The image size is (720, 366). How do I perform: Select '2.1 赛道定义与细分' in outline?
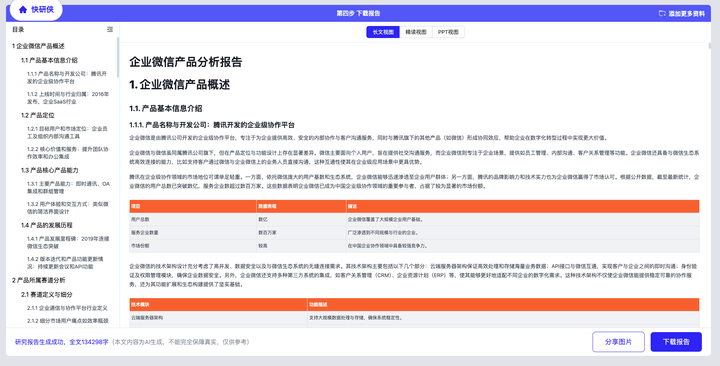(x=46, y=294)
